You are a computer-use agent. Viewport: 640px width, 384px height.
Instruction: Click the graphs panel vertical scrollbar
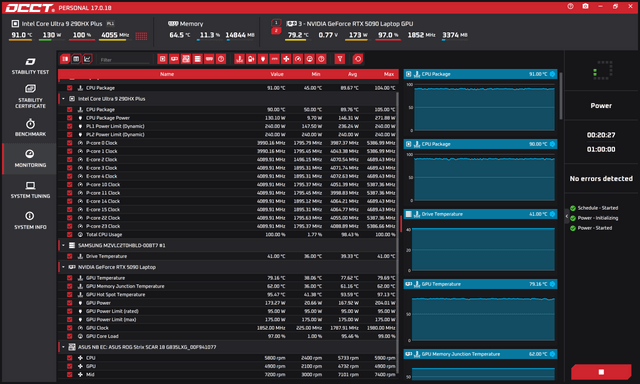561,96
